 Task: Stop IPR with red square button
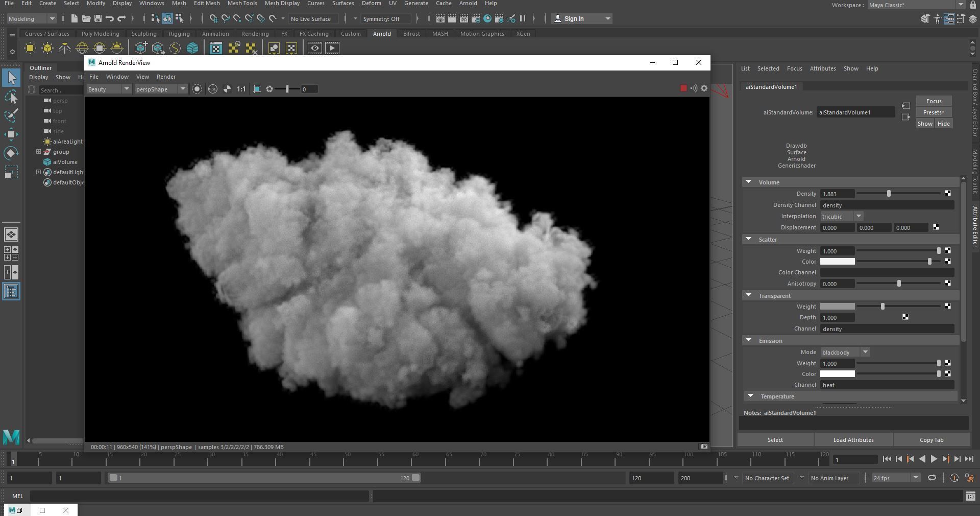(x=683, y=88)
